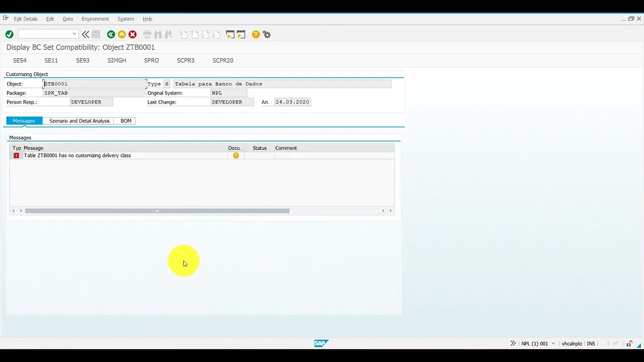Jump to last page icon

[x=216, y=34]
